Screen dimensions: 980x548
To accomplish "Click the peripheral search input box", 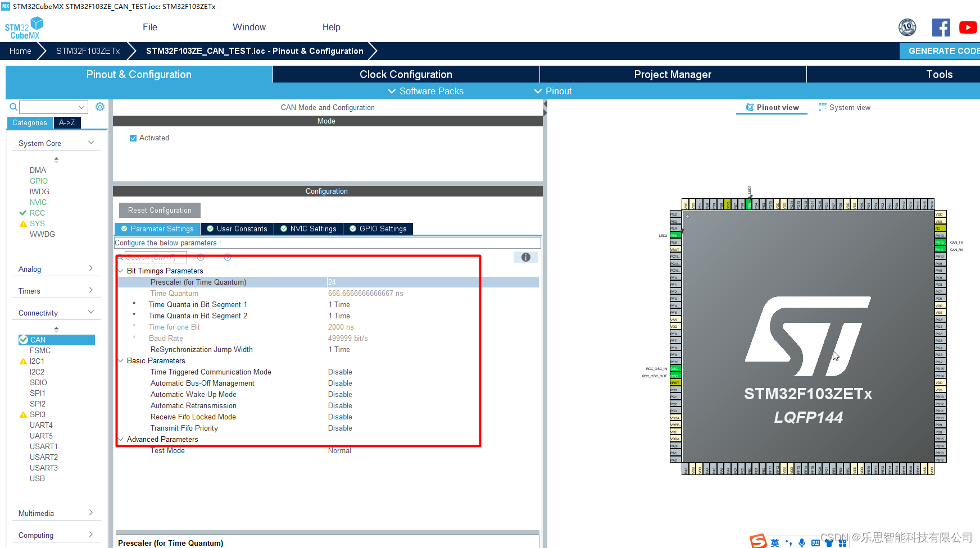I will click(x=48, y=107).
